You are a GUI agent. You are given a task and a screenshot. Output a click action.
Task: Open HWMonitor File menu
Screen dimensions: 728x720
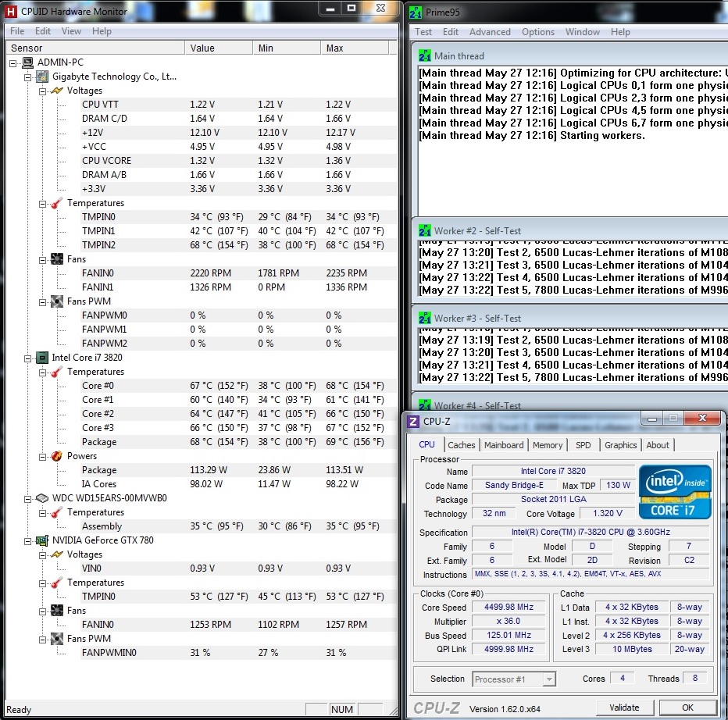click(17, 31)
